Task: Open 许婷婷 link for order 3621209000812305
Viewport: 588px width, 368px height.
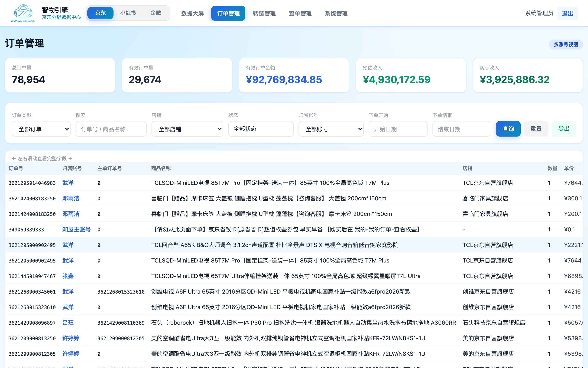Action: [x=71, y=354]
